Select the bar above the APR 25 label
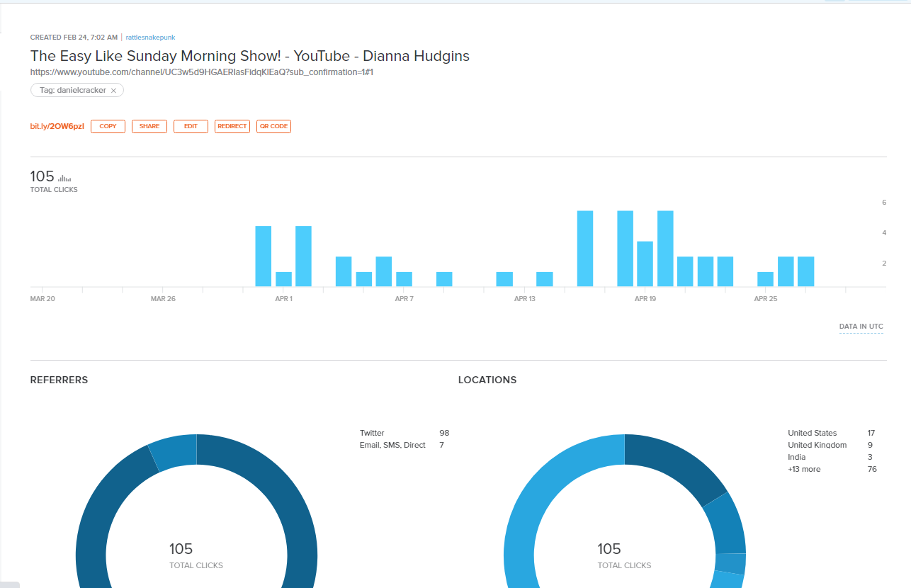Viewport: 911px width, 588px height. point(765,279)
